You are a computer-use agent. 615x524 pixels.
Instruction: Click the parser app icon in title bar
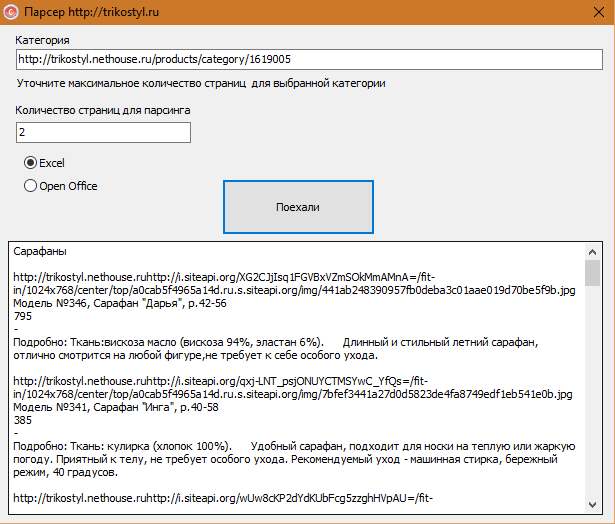[x=10, y=11]
